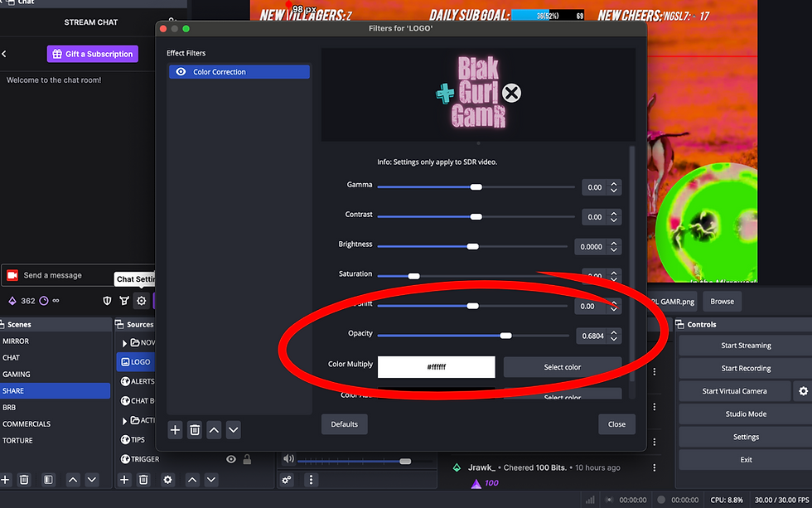Click Gift a Subscription button
The height and width of the screenshot is (508, 812).
[93, 54]
